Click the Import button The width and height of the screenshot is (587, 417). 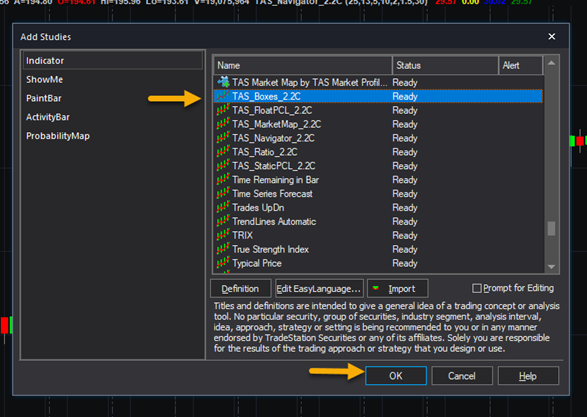398,289
